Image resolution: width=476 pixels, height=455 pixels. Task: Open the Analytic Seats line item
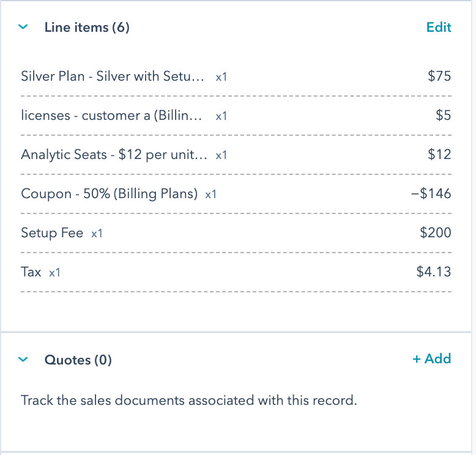(114, 155)
